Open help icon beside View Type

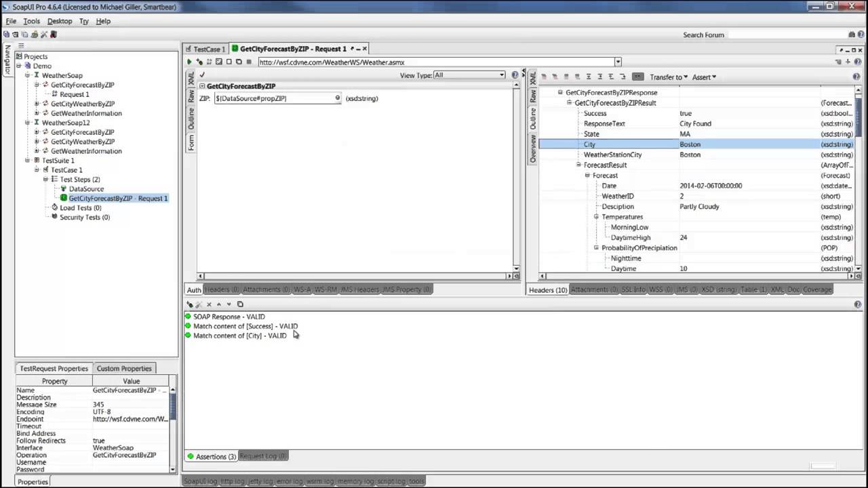point(515,75)
